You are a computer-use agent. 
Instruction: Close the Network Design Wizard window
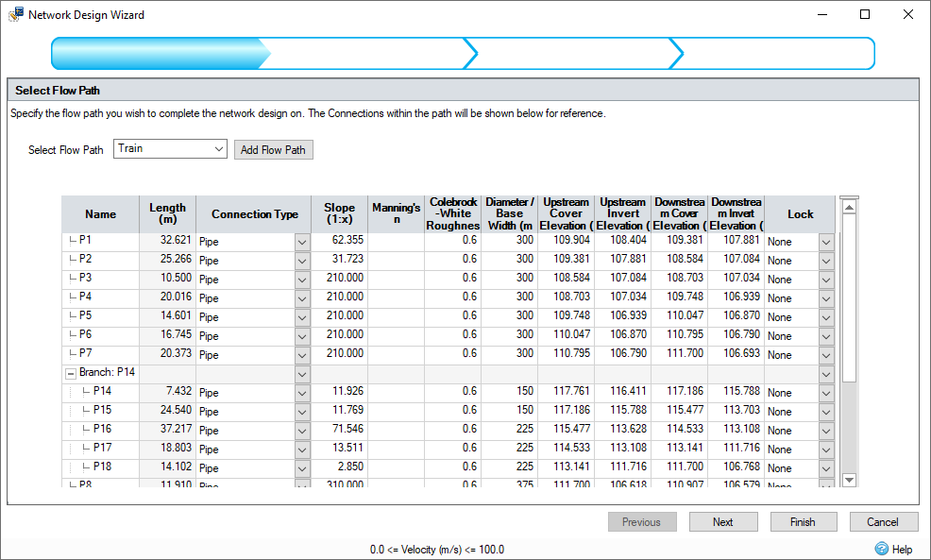click(x=907, y=14)
